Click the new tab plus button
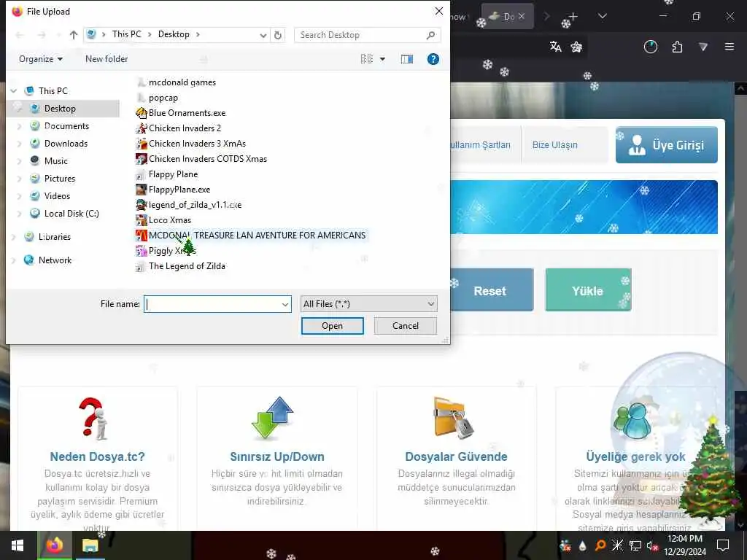The width and height of the screenshot is (747, 560). pyautogui.click(x=573, y=17)
